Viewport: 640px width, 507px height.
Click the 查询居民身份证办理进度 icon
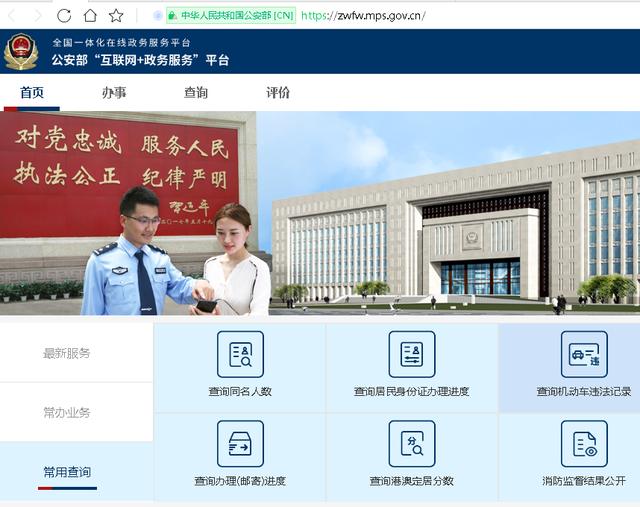[412, 354]
